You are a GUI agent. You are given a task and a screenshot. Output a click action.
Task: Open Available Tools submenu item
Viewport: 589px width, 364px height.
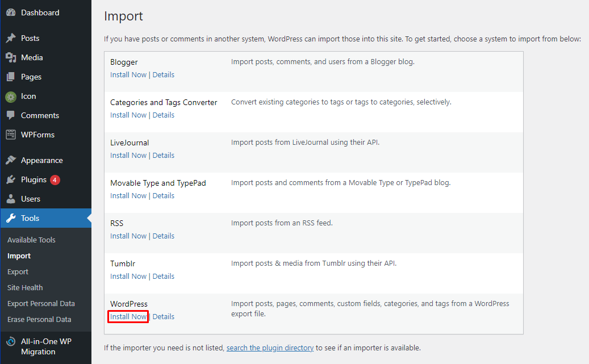(31, 240)
